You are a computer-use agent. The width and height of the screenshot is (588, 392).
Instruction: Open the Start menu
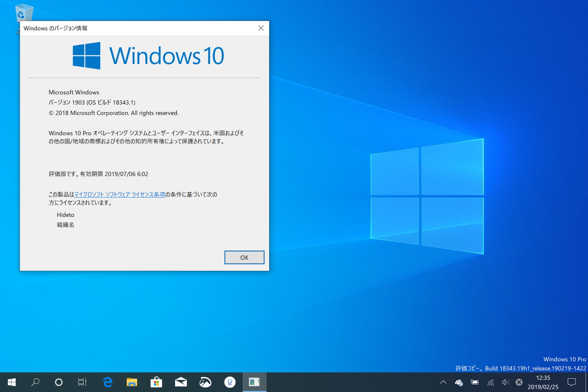[x=11, y=382]
